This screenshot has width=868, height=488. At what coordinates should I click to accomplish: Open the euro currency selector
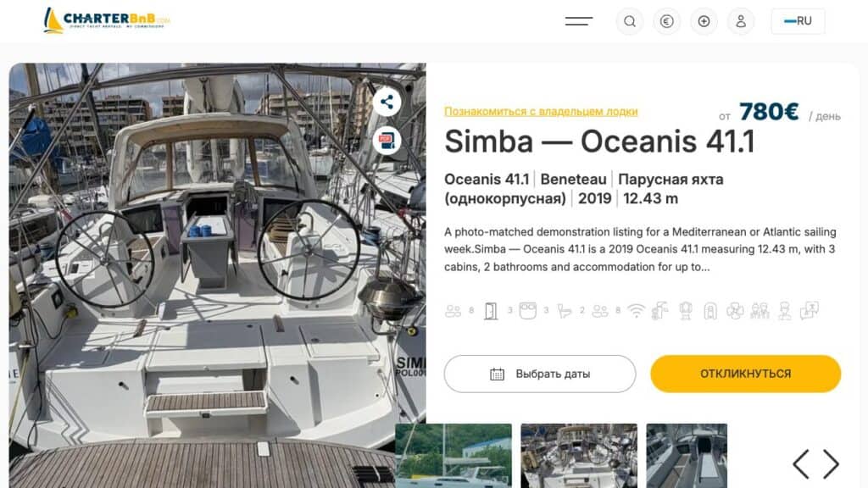coord(666,21)
